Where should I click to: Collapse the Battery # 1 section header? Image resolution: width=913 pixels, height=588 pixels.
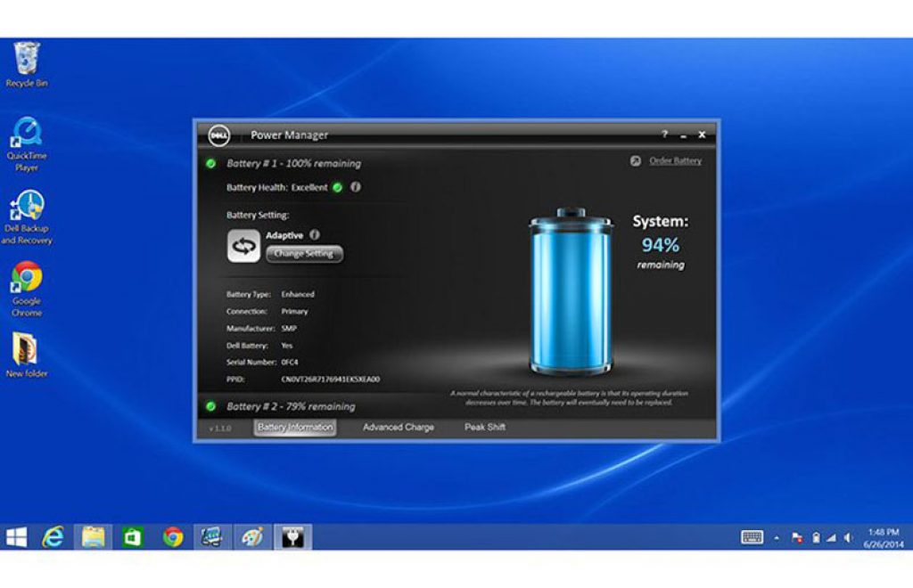293,164
